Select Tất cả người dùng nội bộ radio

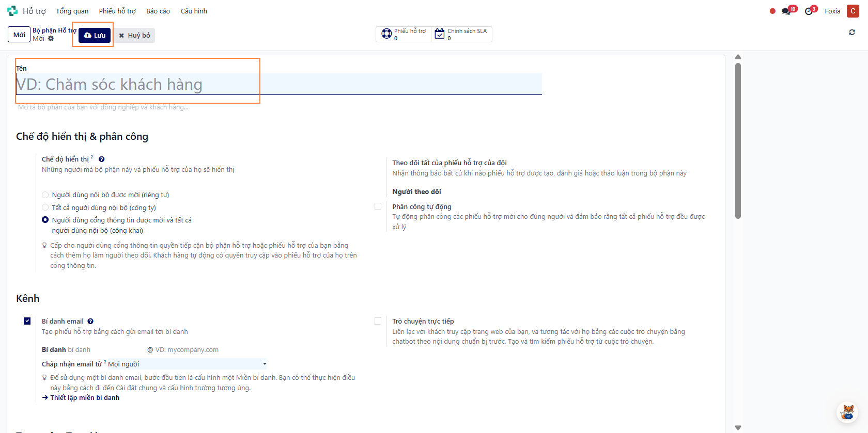[x=45, y=207]
